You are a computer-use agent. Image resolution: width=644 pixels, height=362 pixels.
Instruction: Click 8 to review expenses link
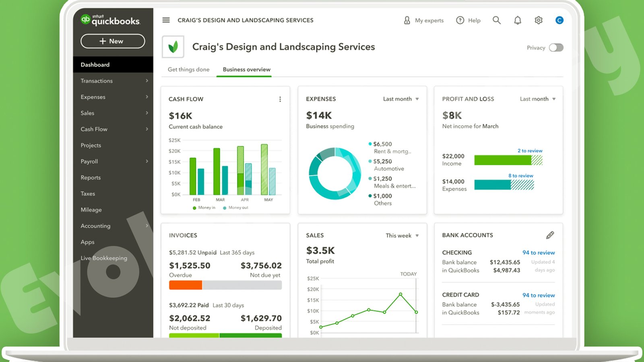520,176
